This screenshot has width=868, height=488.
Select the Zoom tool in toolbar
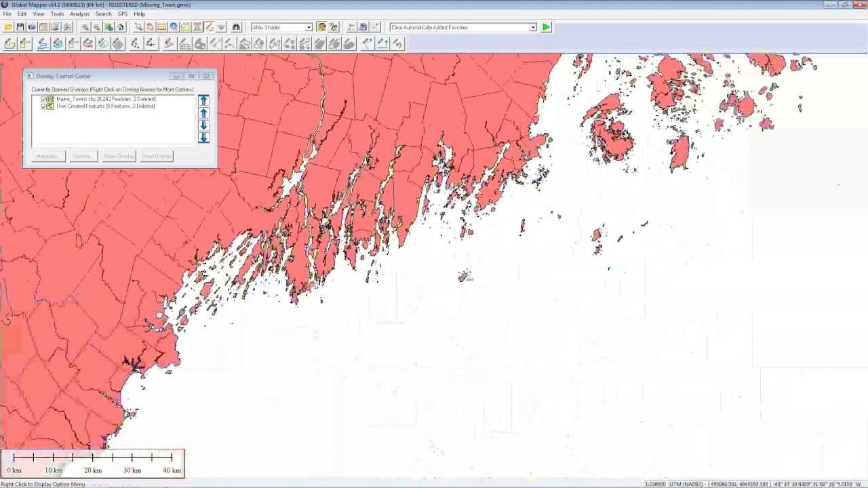[x=138, y=27]
